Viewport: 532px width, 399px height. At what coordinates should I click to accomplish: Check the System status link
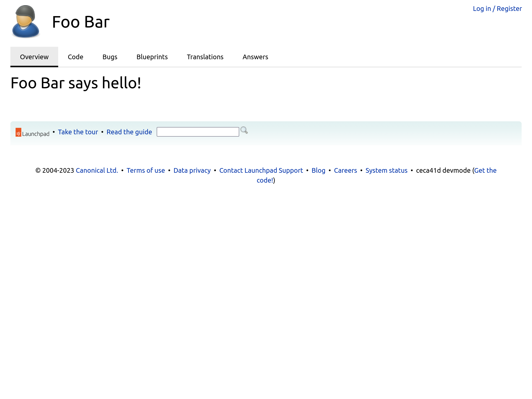pyautogui.click(x=386, y=170)
